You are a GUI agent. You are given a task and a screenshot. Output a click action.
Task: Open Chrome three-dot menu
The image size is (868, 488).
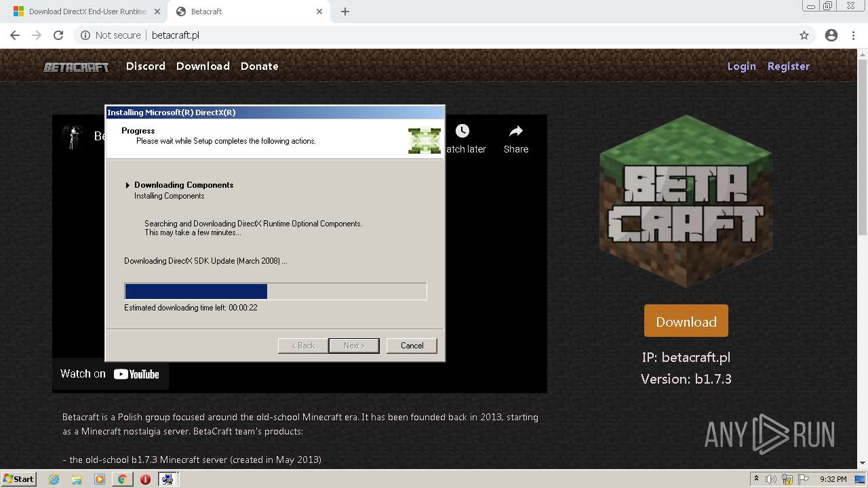pos(853,35)
